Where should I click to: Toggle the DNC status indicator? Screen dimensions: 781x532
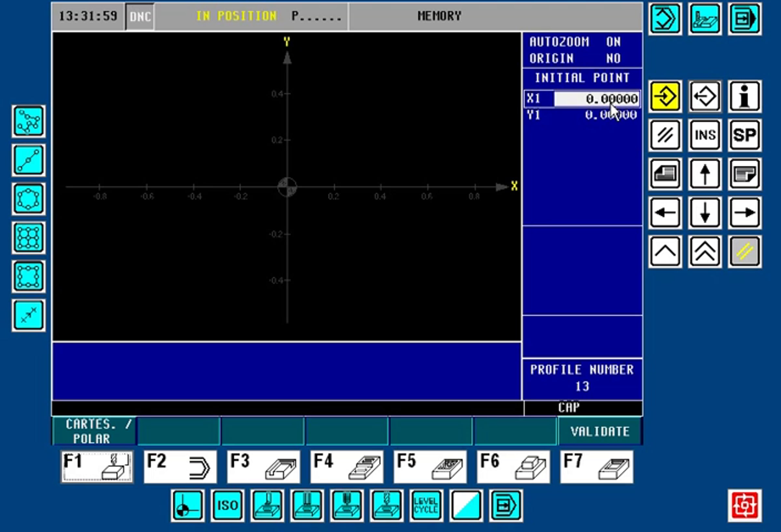click(x=140, y=16)
